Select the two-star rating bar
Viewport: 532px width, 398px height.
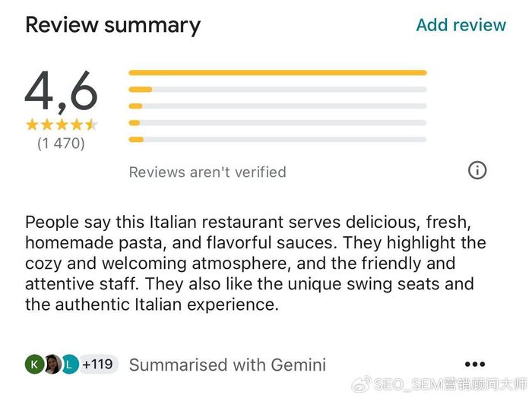[x=277, y=123]
